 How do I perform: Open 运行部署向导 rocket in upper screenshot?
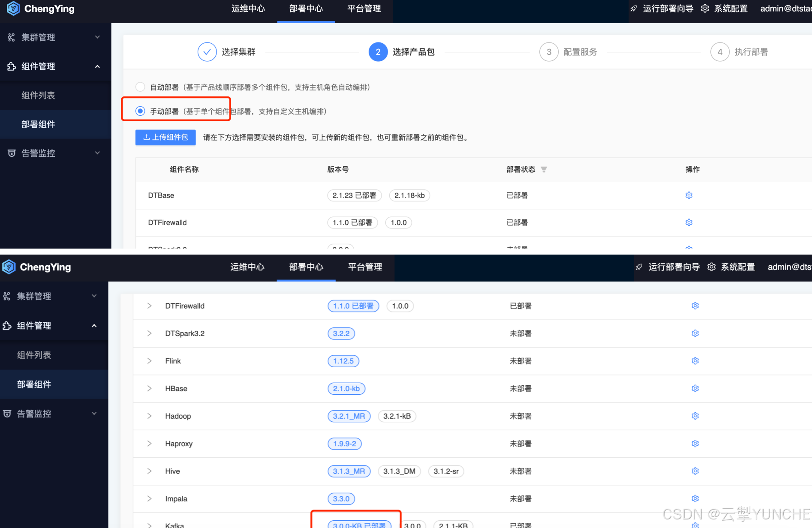(x=634, y=9)
